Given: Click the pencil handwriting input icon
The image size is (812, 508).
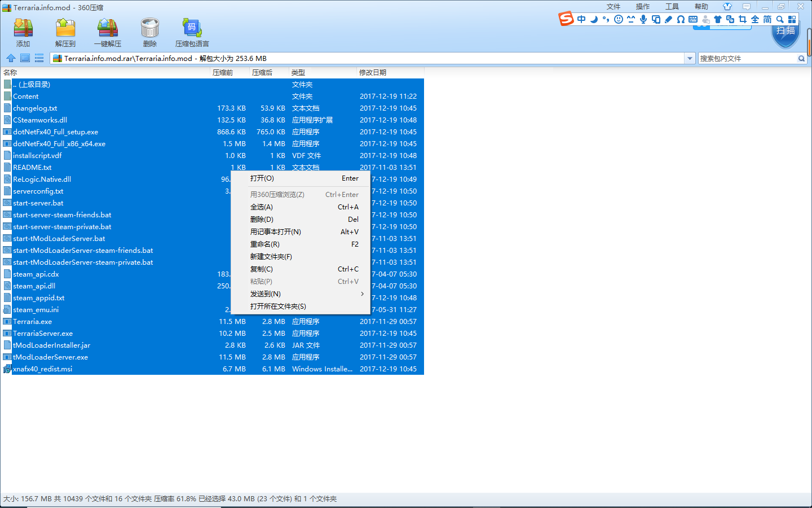Looking at the screenshot, I should [x=668, y=19].
